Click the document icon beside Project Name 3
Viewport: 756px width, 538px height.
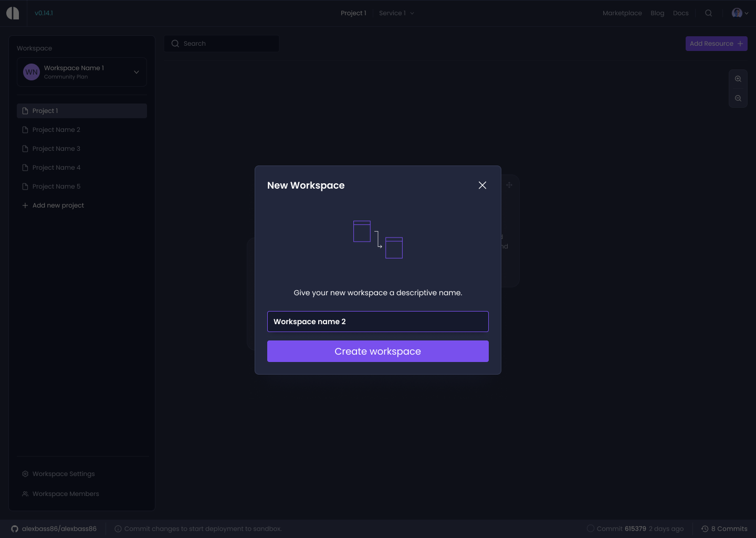click(25, 148)
